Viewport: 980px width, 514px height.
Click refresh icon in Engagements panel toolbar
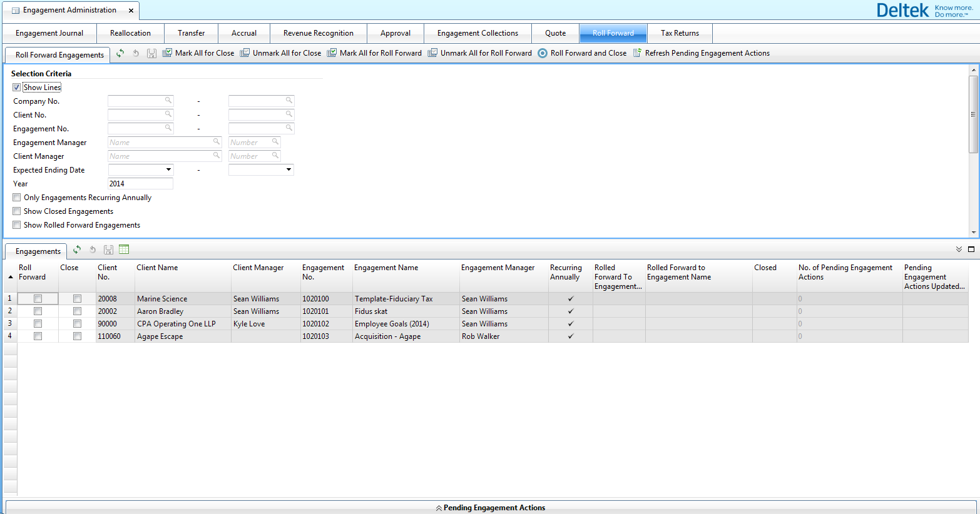[x=77, y=249]
